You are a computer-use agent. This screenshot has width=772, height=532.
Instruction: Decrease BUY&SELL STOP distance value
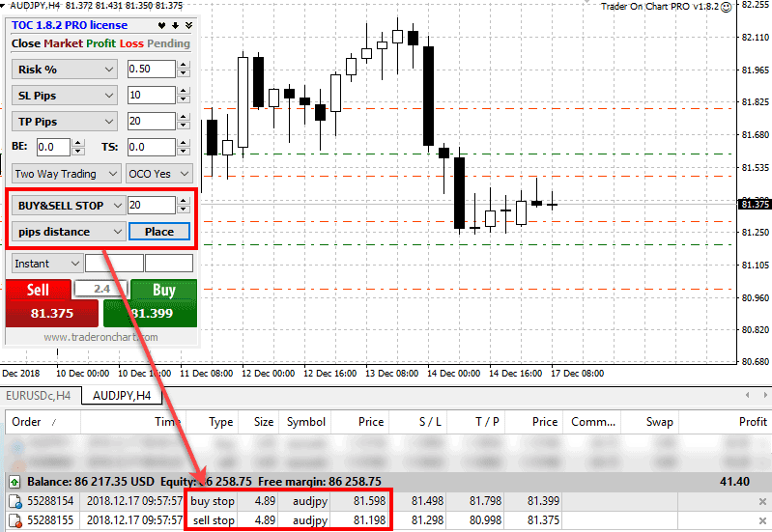coord(184,210)
